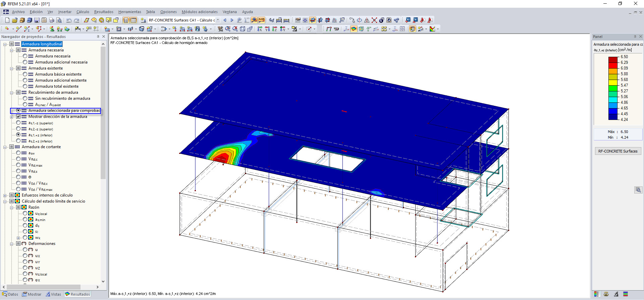
Task: Click the magnifier icon in Panel
Action: 638,190
